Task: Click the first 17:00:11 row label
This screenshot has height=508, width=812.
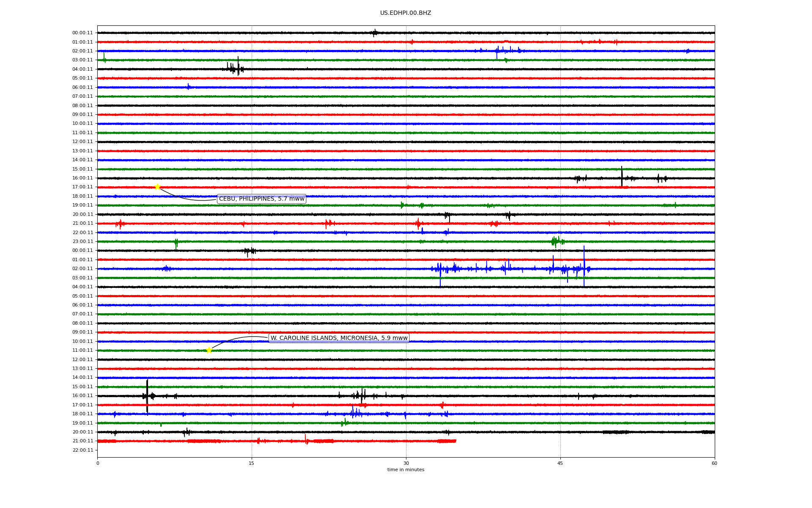Action: coord(82,187)
